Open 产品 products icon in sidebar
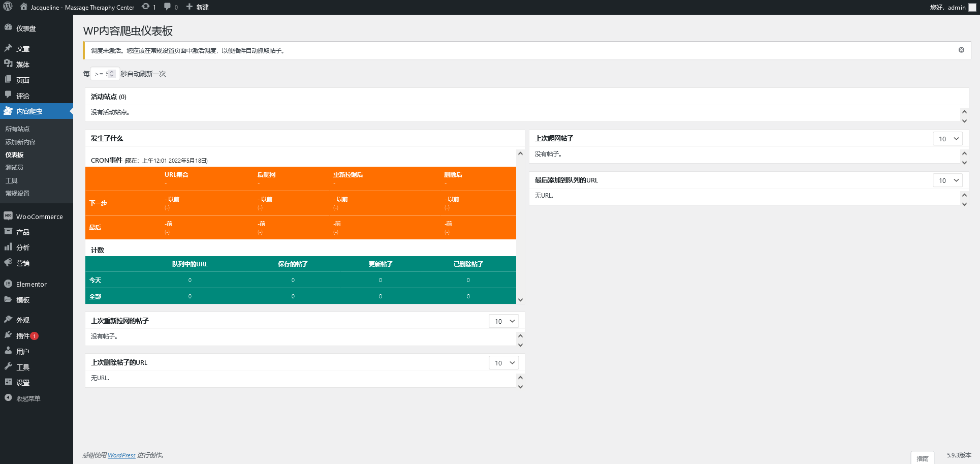This screenshot has width=980, height=464. click(x=8, y=231)
